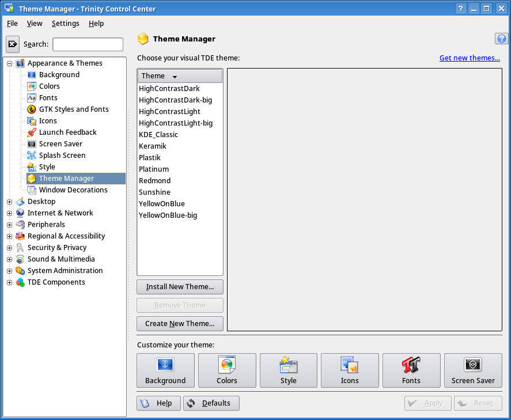This screenshot has height=420, width=511.
Task: Open Screen Saver customization button
Action: [x=473, y=370]
